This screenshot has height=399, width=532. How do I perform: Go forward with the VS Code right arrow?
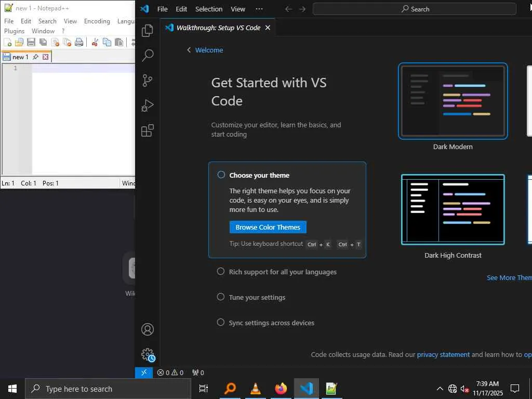(x=302, y=9)
